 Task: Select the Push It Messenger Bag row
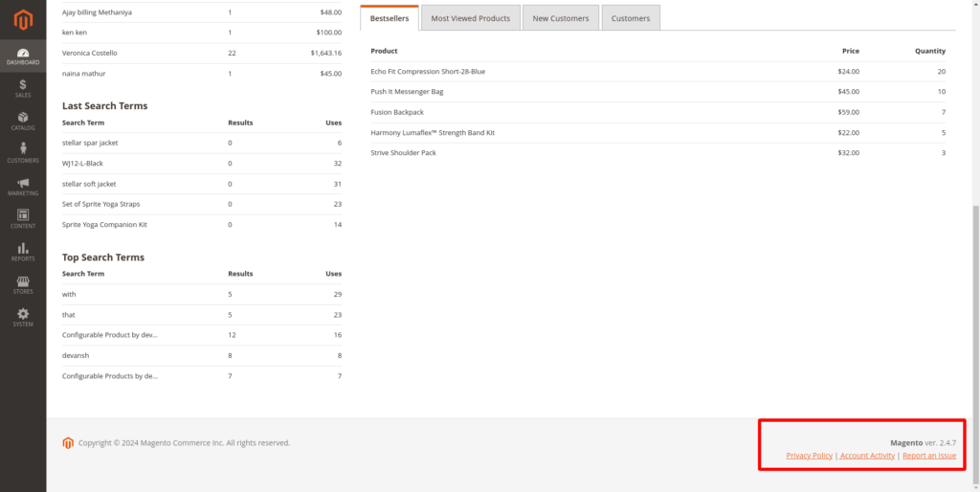tap(657, 92)
